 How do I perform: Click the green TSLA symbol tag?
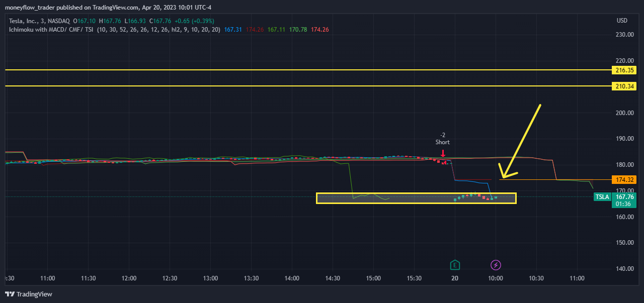click(x=602, y=197)
